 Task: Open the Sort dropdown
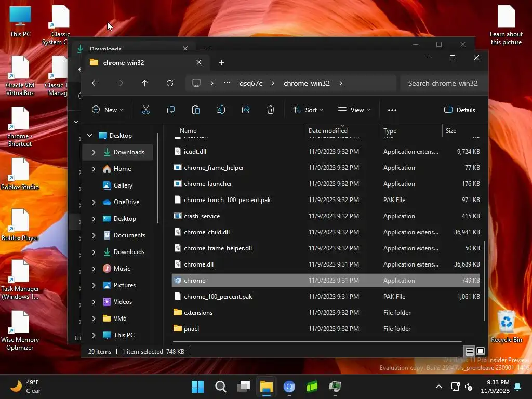tap(308, 110)
